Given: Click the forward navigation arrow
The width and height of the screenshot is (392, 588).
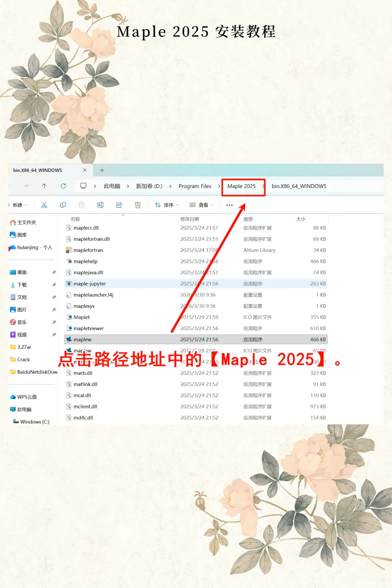Looking at the screenshot, I should pyautogui.click(x=26, y=186).
